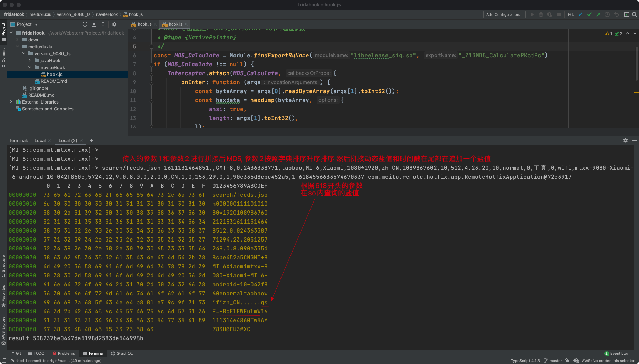The height and width of the screenshot is (364, 639).
Task: Open Project panel gear options
Action: [x=114, y=24]
